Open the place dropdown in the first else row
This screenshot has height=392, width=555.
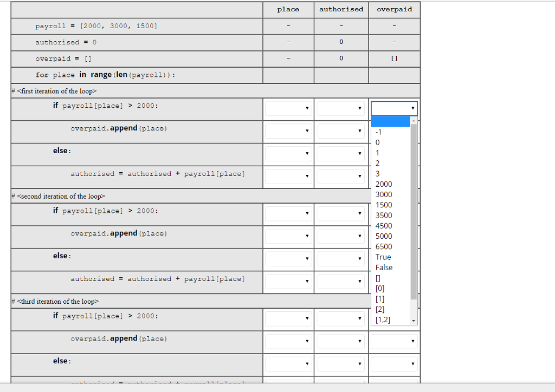pyautogui.click(x=288, y=154)
